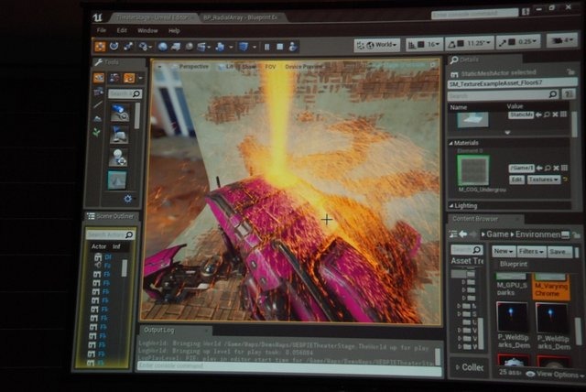Click the third orange mode icon in Tools panel
The width and height of the screenshot is (586, 392).
129,78
